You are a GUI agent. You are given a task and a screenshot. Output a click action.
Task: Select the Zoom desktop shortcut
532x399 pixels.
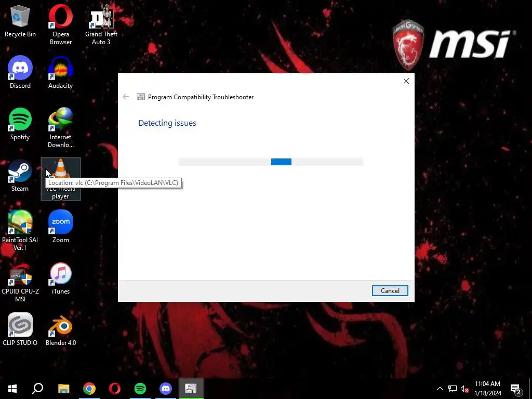60,227
